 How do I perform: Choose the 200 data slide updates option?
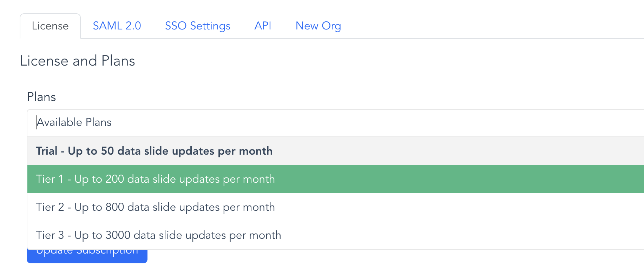point(335,179)
